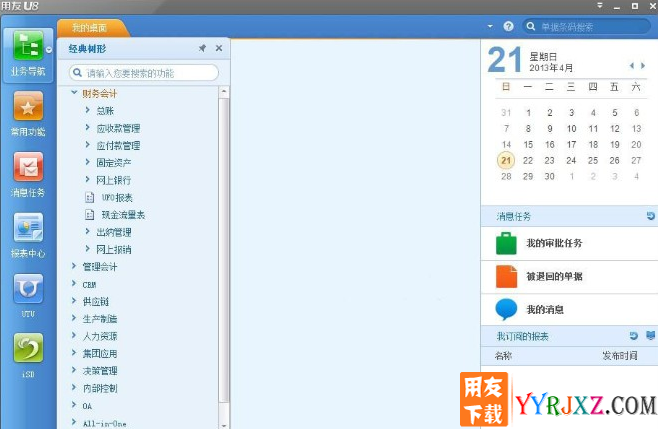Go to next month in calendar

pos(643,65)
